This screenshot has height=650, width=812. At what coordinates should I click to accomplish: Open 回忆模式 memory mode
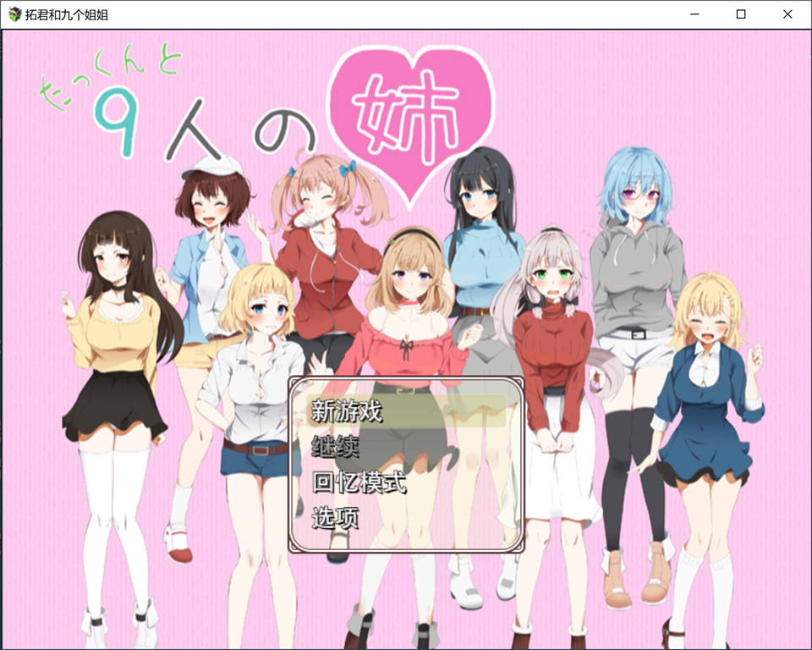tap(359, 482)
